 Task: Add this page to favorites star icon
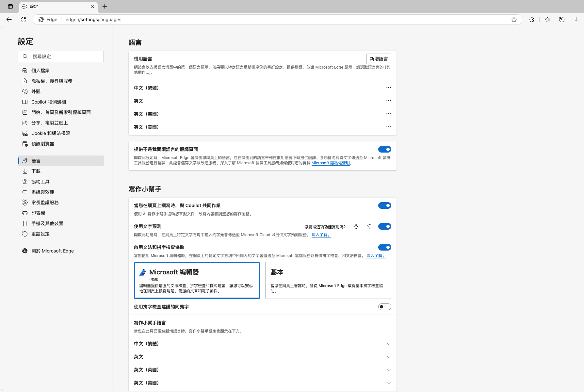coord(514,20)
